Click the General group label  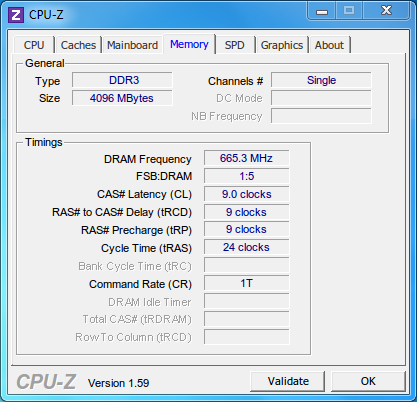pyautogui.click(x=45, y=63)
